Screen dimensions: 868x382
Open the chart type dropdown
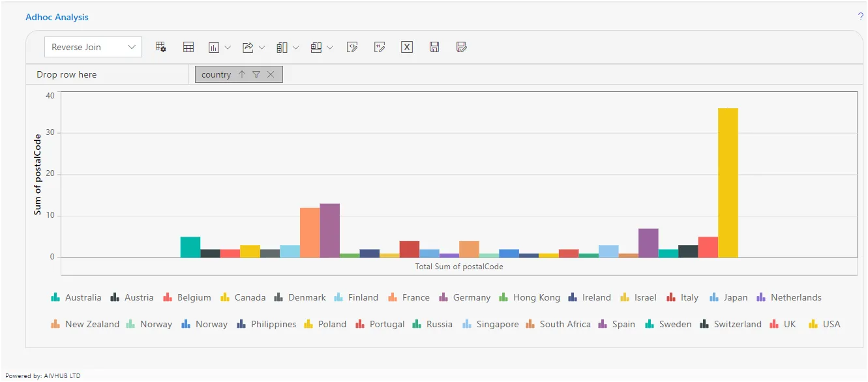(x=220, y=47)
